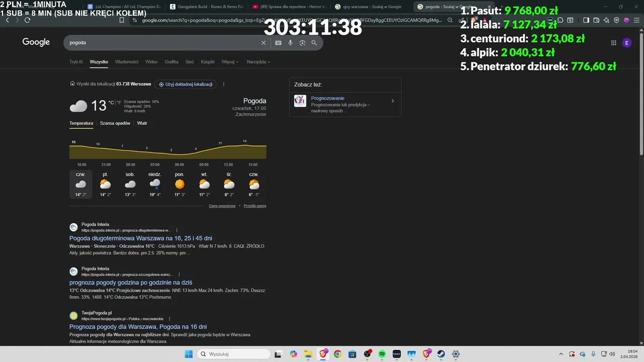Show the Wiatr chart tab
The image size is (644, 362).
tap(142, 123)
